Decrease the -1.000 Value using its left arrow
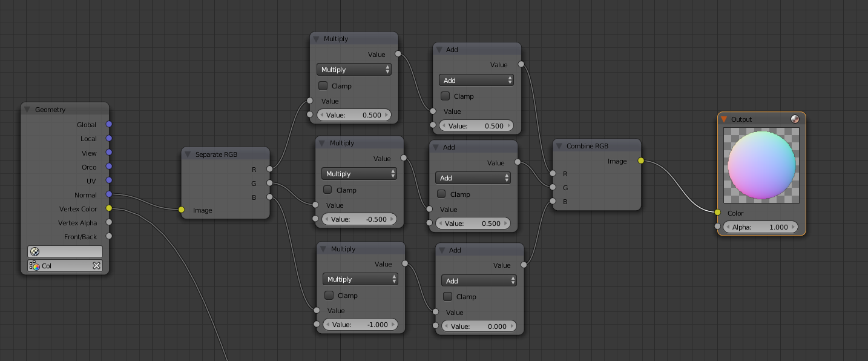This screenshot has width=868, height=361. click(x=327, y=325)
